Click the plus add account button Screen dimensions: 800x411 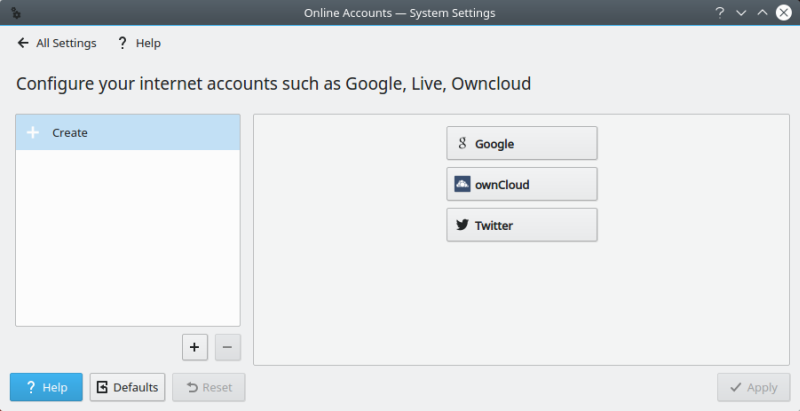tap(194, 347)
